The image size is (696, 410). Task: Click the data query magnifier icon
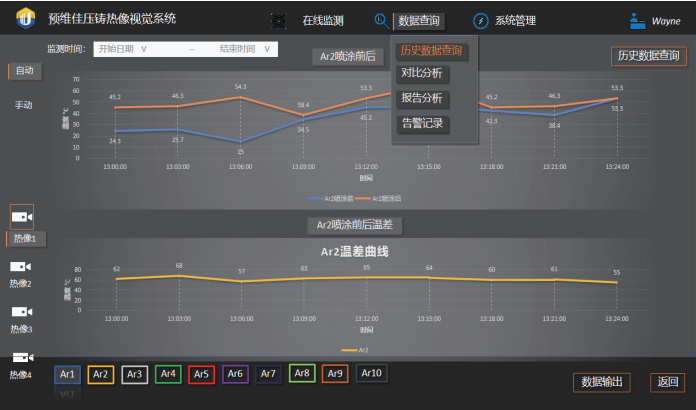point(382,21)
